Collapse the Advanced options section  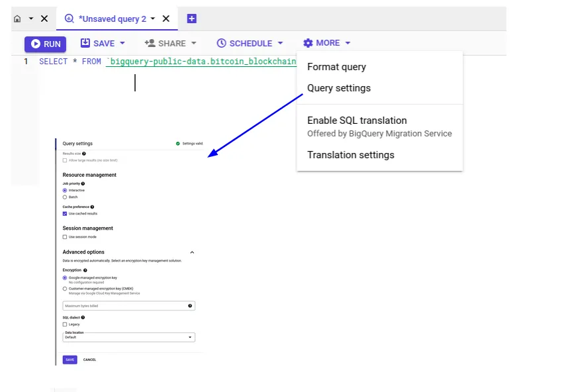click(192, 252)
